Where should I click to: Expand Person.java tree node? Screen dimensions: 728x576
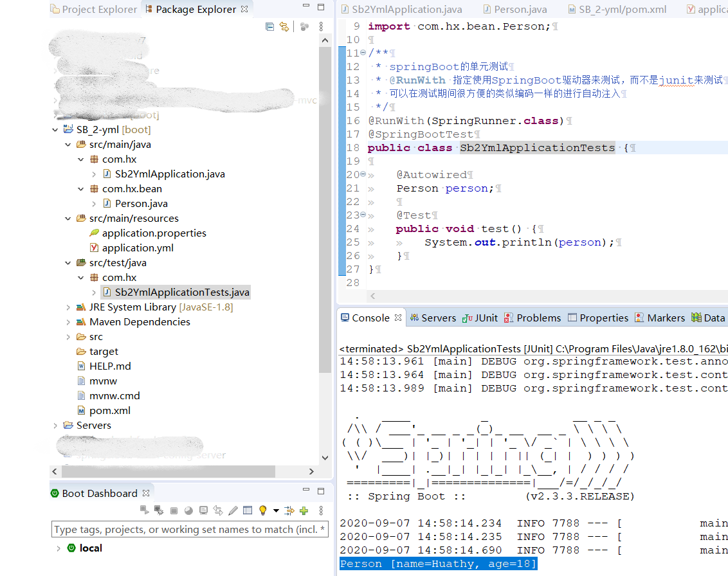click(x=94, y=204)
